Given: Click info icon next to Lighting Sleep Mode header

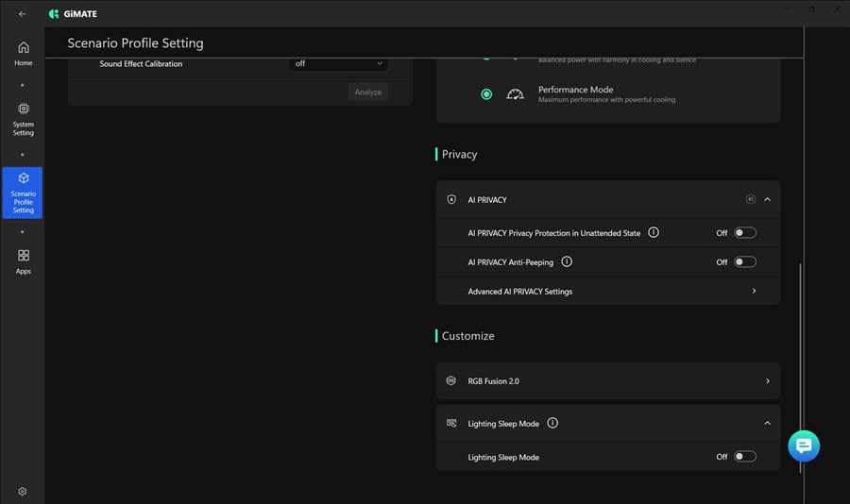Looking at the screenshot, I should [552, 423].
